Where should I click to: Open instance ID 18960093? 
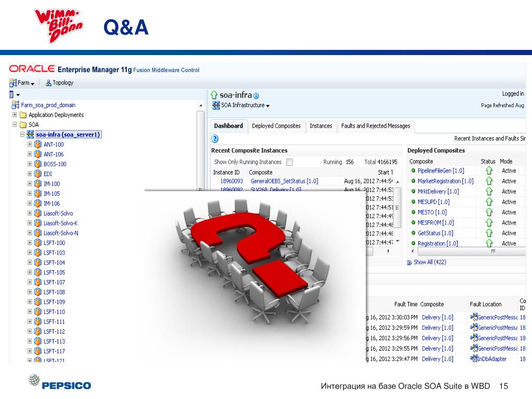[232, 181]
